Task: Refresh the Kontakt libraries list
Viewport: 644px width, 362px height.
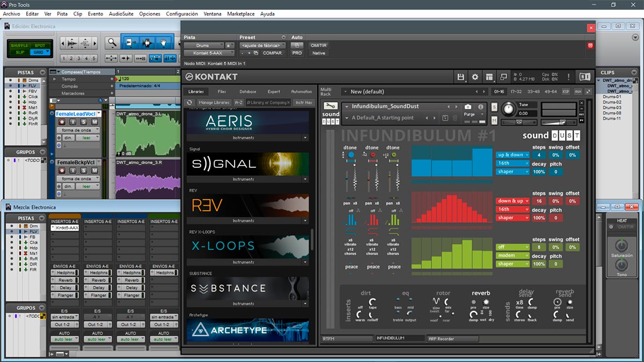Action: 189,102
